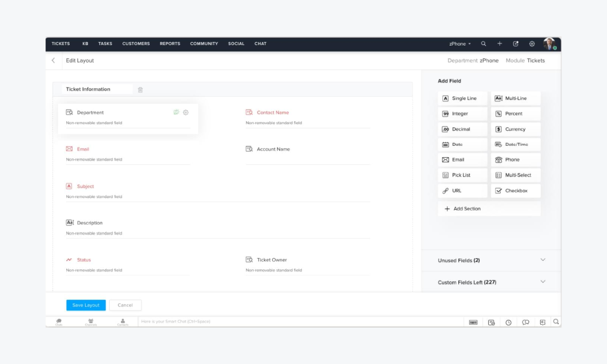Viewport: 607px width, 364px height.
Task: Open the zPhone department dropdown
Action: (459, 44)
